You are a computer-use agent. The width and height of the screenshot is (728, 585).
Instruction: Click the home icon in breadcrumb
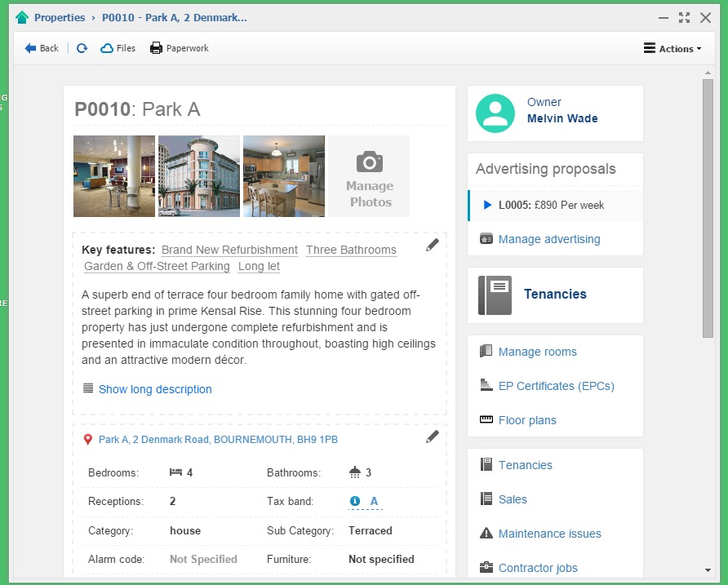22,17
